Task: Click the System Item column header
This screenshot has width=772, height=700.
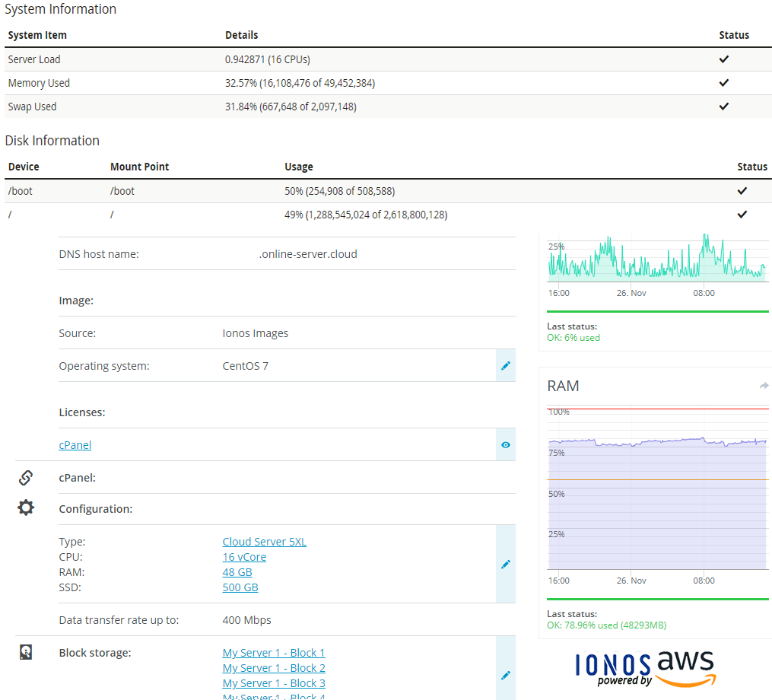Action: coord(37,35)
